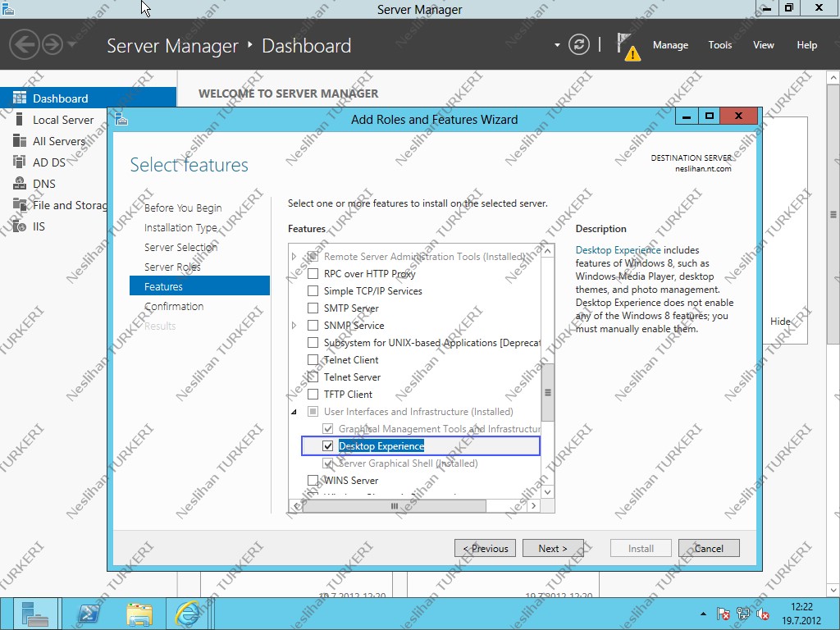The image size is (840, 630).
Task: Click the wizard title bar icon
Action: [121, 119]
